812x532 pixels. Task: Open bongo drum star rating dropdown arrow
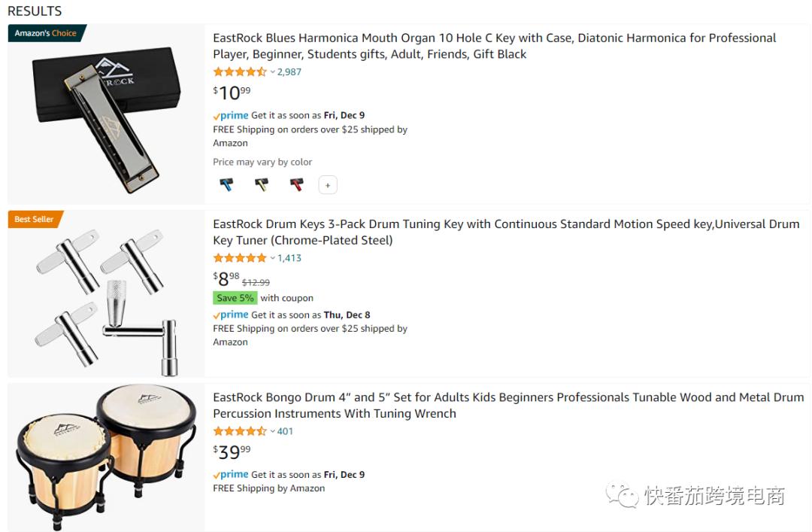(x=273, y=432)
